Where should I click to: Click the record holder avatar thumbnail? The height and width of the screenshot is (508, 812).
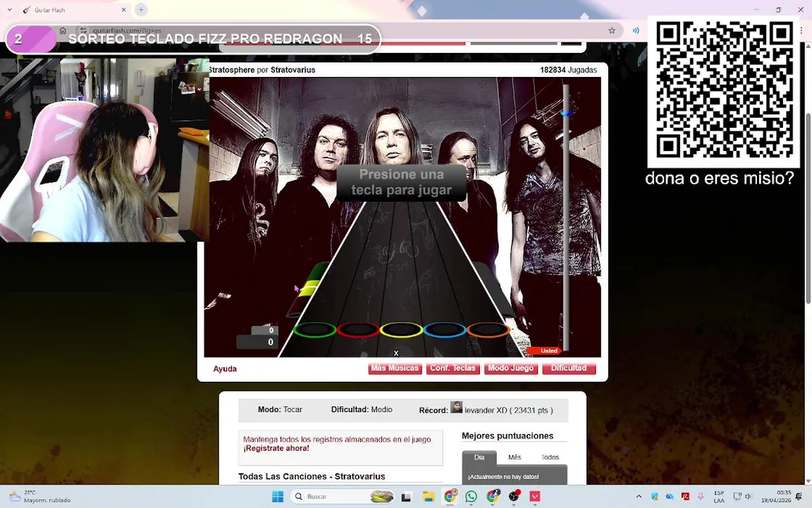pos(456,407)
